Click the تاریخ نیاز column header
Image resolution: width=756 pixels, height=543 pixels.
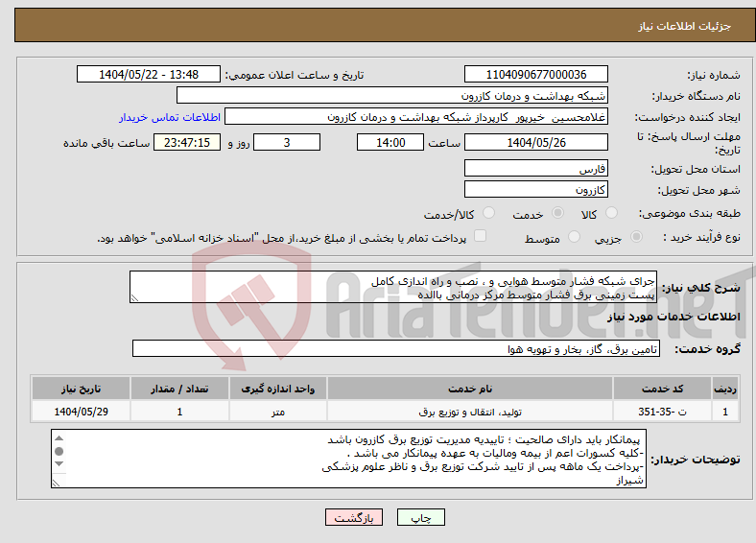coord(81,389)
